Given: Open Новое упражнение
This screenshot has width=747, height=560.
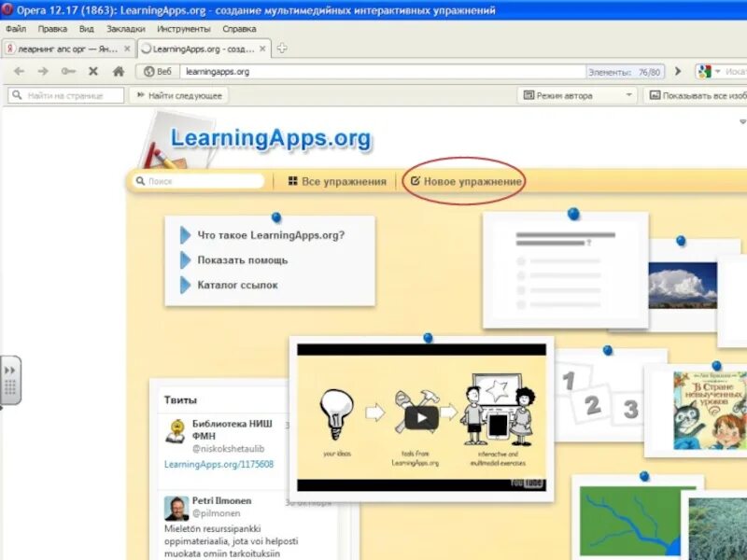Looking at the screenshot, I should pyautogui.click(x=466, y=181).
